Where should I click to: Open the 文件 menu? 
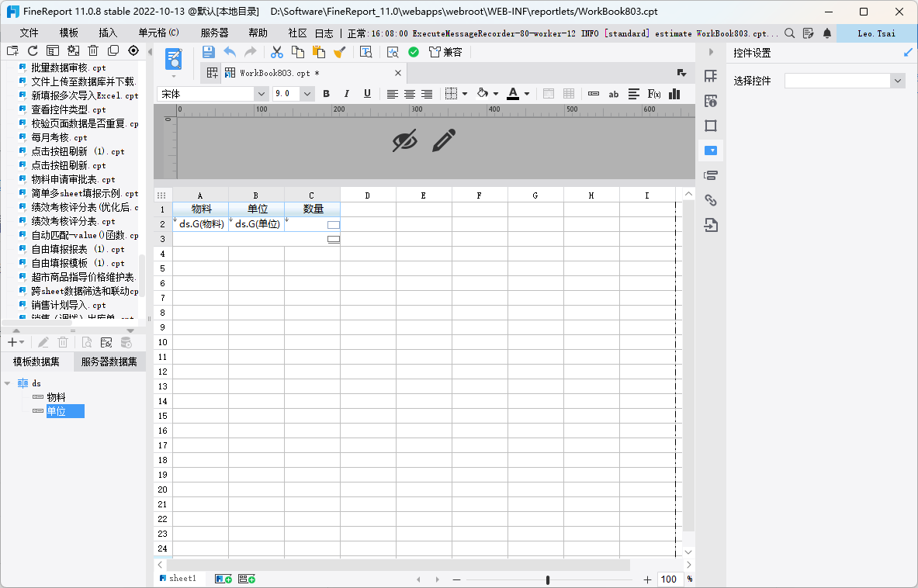point(29,33)
